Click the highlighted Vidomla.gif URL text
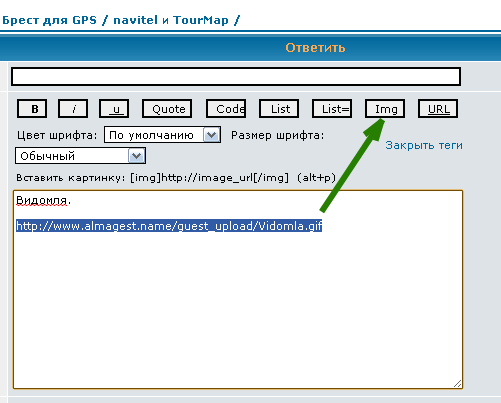The image size is (501, 403). coord(169,226)
